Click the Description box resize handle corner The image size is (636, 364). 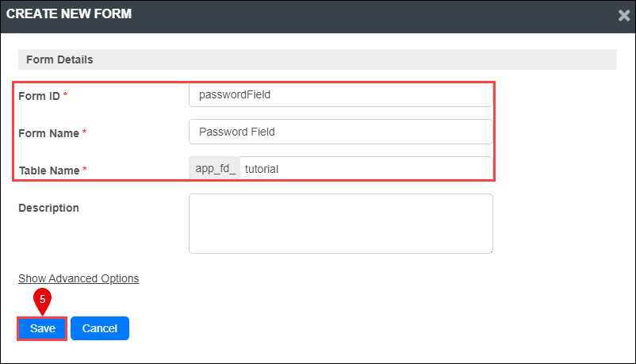[491, 251]
